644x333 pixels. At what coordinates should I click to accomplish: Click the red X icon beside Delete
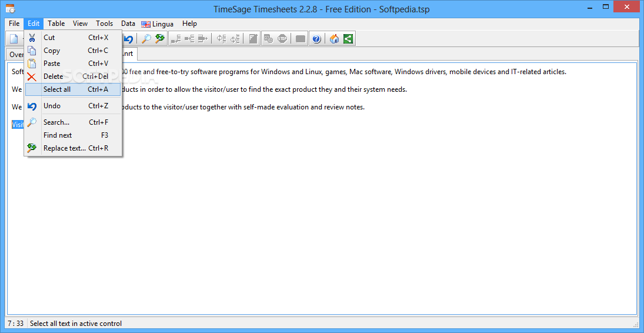point(32,76)
